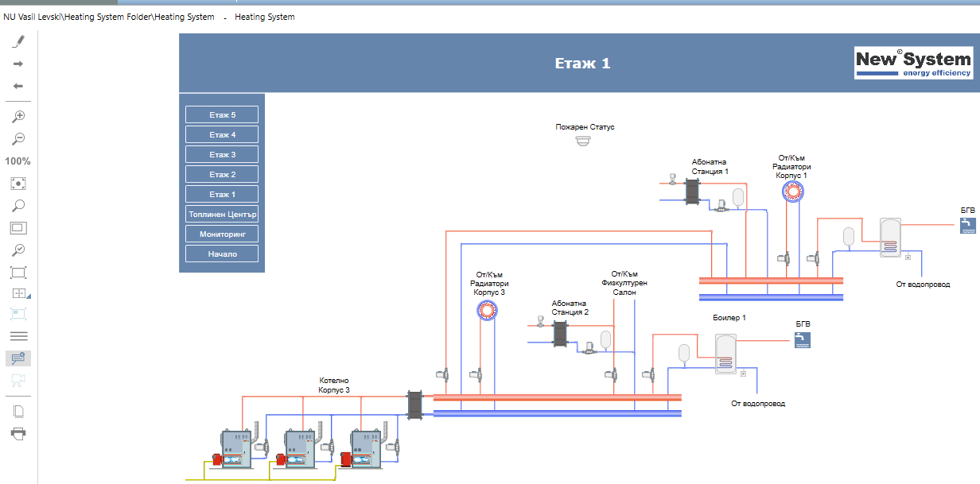Go to Етаж 5 page
980x484 pixels.
(x=222, y=114)
